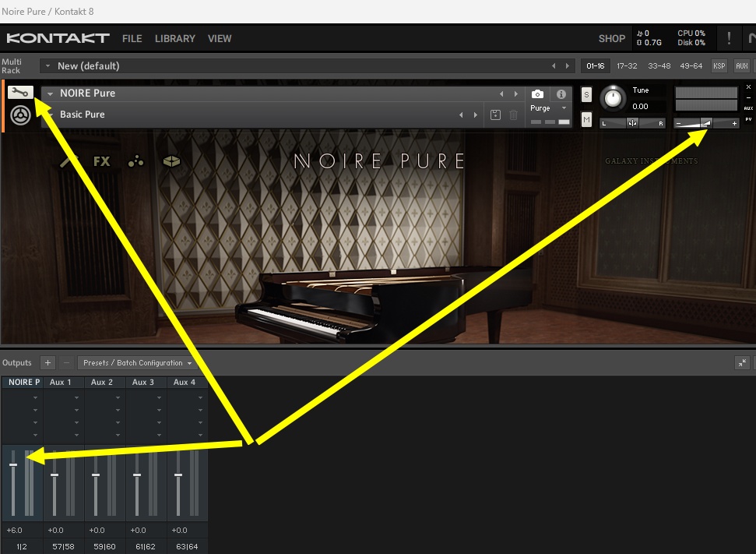The height and width of the screenshot is (554, 756).
Task: Open the Purge dropdown menu
Action: pyautogui.click(x=548, y=108)
